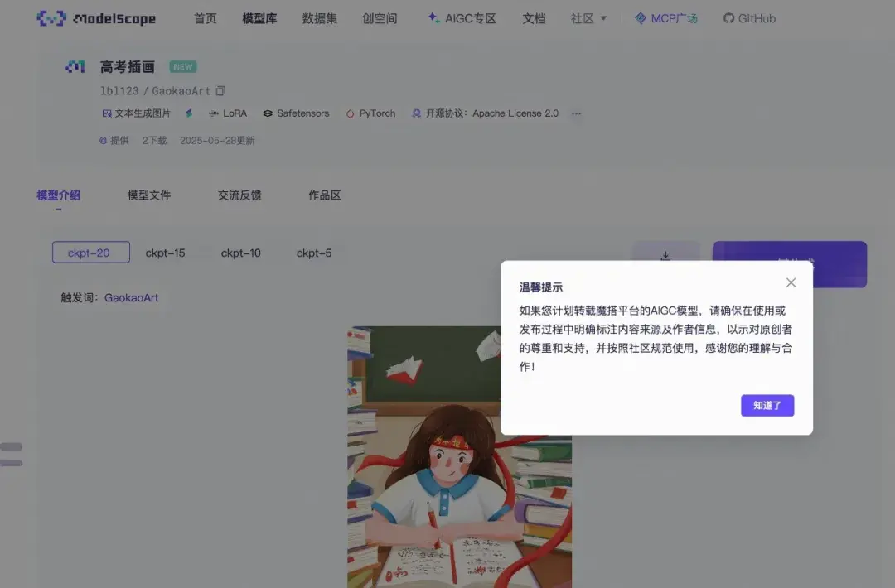
Task: Click the PyTorch framework icon
Action: click(x=352, y=113)
